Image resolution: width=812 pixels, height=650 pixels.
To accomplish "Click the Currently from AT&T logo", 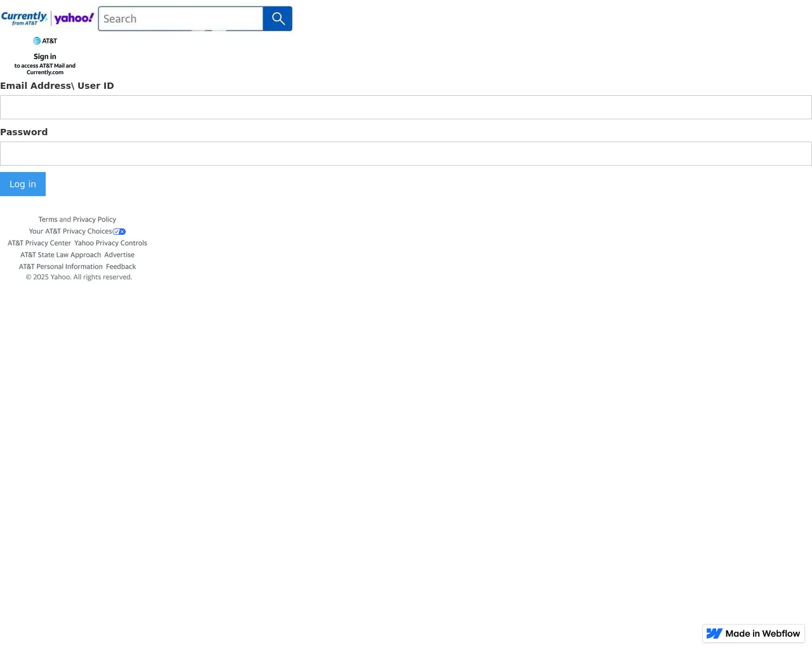I will tap(24, 18).
